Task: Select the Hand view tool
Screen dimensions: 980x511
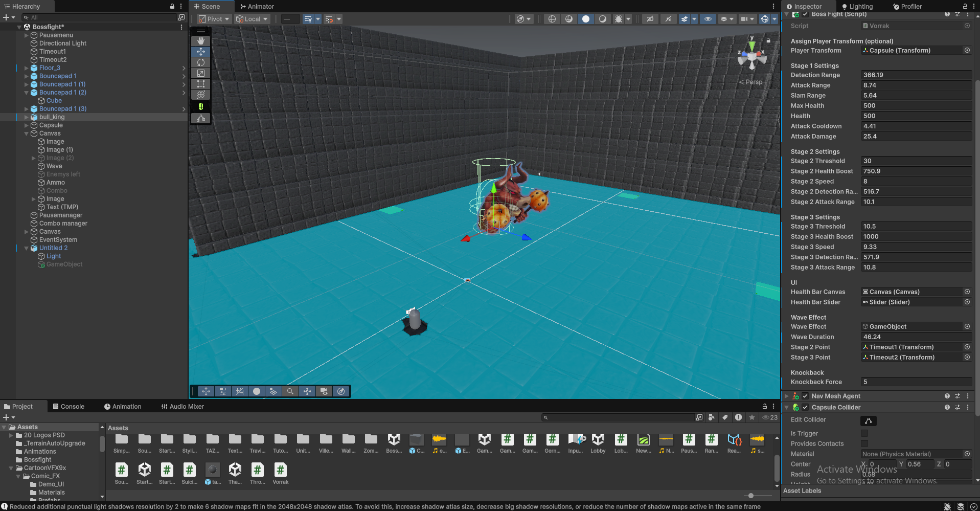Action: (201, 40)
